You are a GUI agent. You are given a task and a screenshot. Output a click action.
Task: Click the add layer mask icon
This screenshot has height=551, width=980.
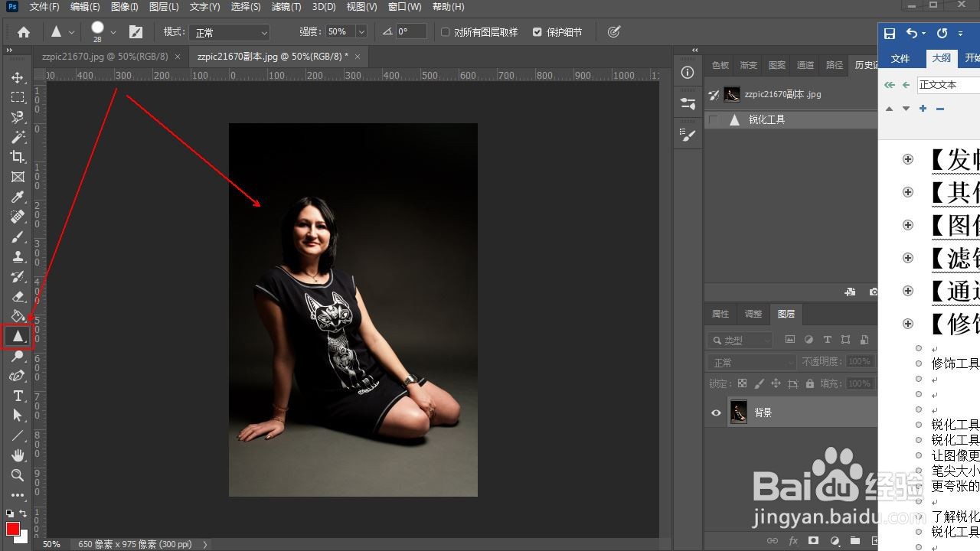814,540
